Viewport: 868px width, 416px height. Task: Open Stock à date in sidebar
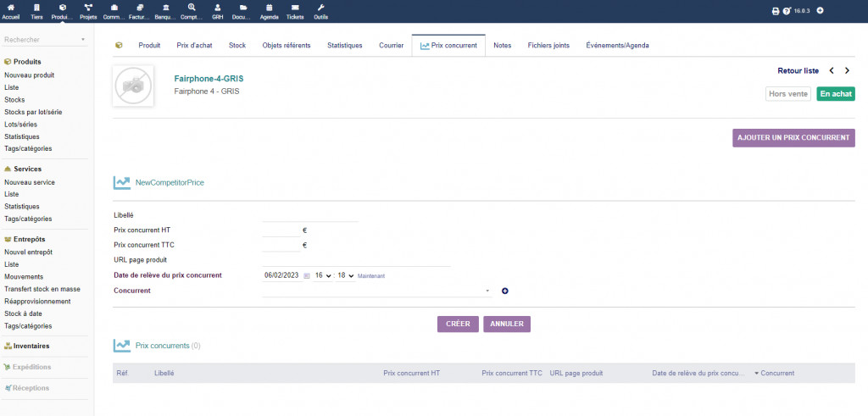(x=23, y=313)
